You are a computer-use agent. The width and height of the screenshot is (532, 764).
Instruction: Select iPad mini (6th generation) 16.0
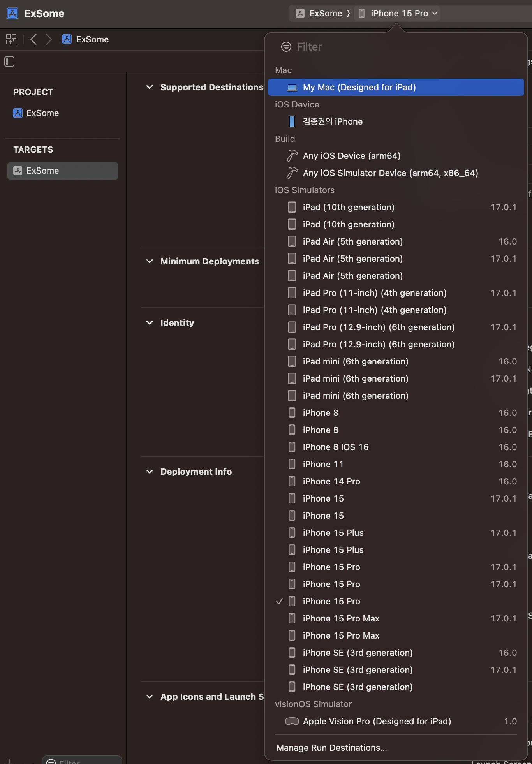tap(396, 361)
